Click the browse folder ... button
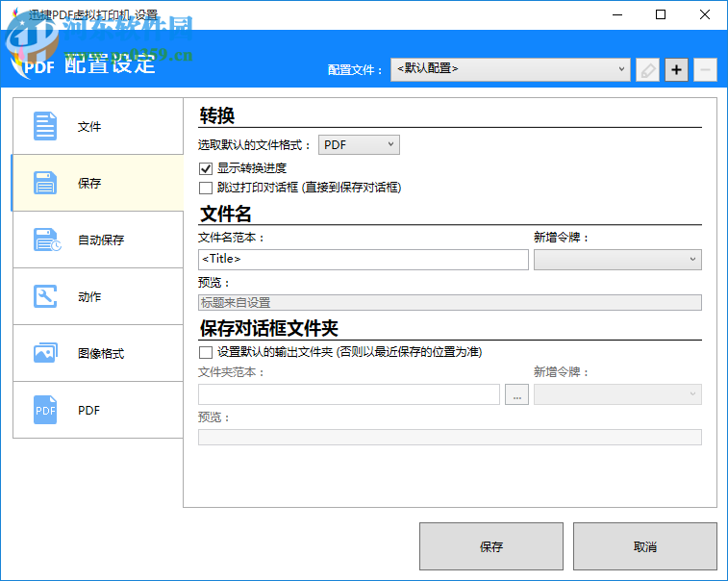728x581 pixels. coord(516,394)
